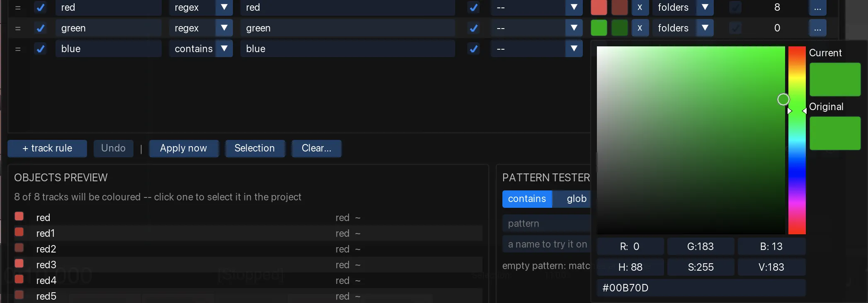Open the more options button on the green rule
The width and height of the screenshot is (868, 303).
point(817,28)
